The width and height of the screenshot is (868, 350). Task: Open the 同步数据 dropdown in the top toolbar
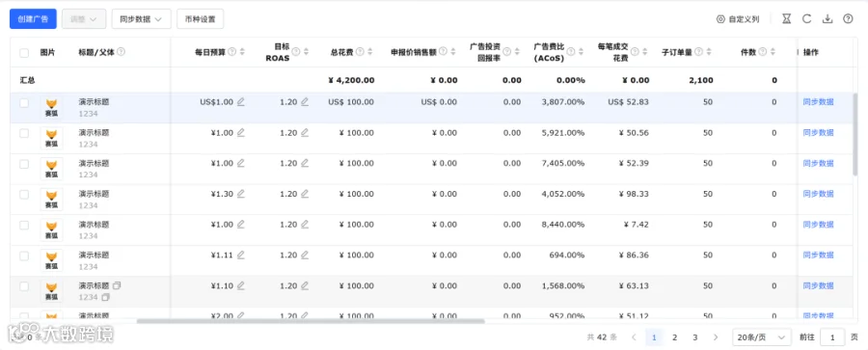pyautogui.click(x=141, y=19)
